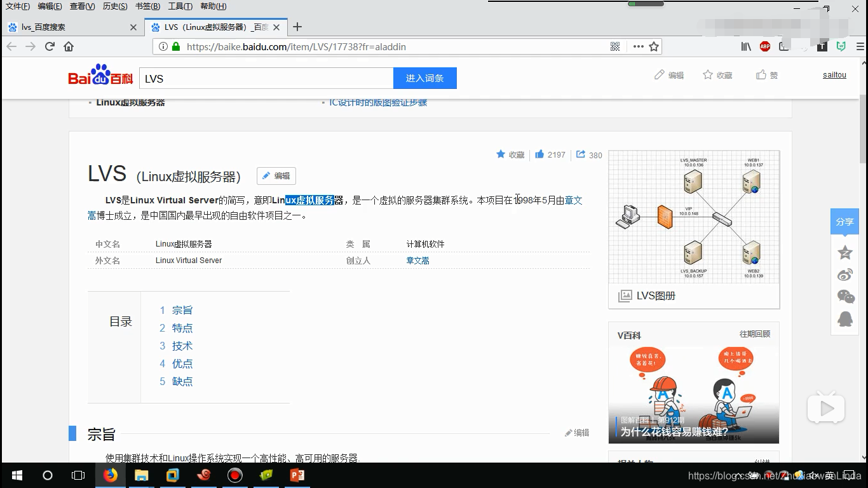Open PowerPoint from taskbar
Screen dimensions: 868x488
[297, 475]
